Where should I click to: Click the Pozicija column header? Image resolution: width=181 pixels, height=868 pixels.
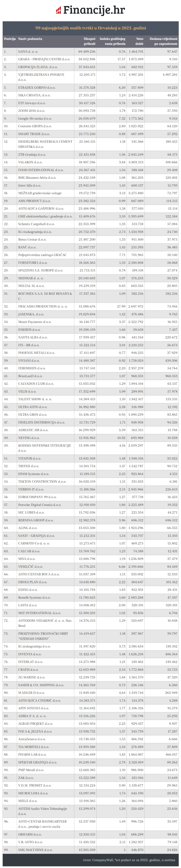point(10,39)
